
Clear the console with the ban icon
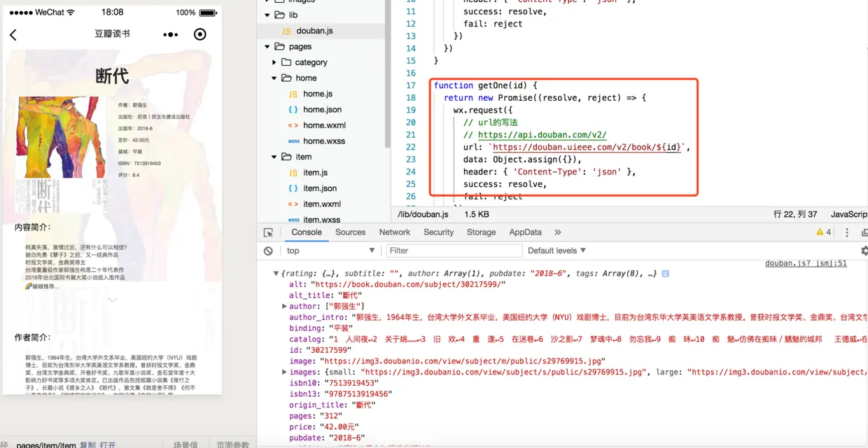(268, 251)
